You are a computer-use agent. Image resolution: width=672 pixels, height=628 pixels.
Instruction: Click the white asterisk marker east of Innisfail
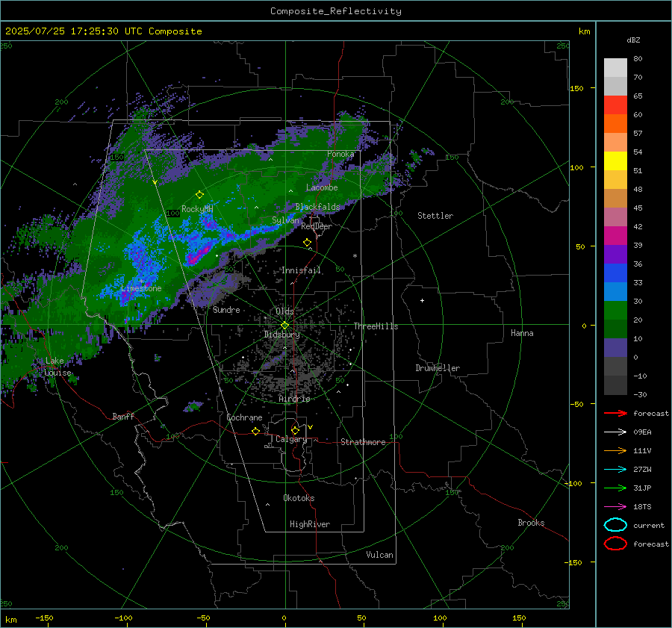(355, 256)
